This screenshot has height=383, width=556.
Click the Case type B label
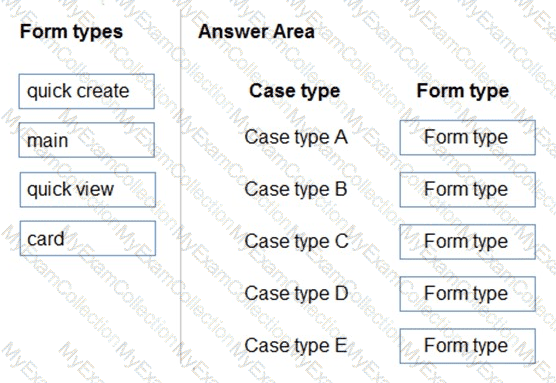tap(296, 189)
